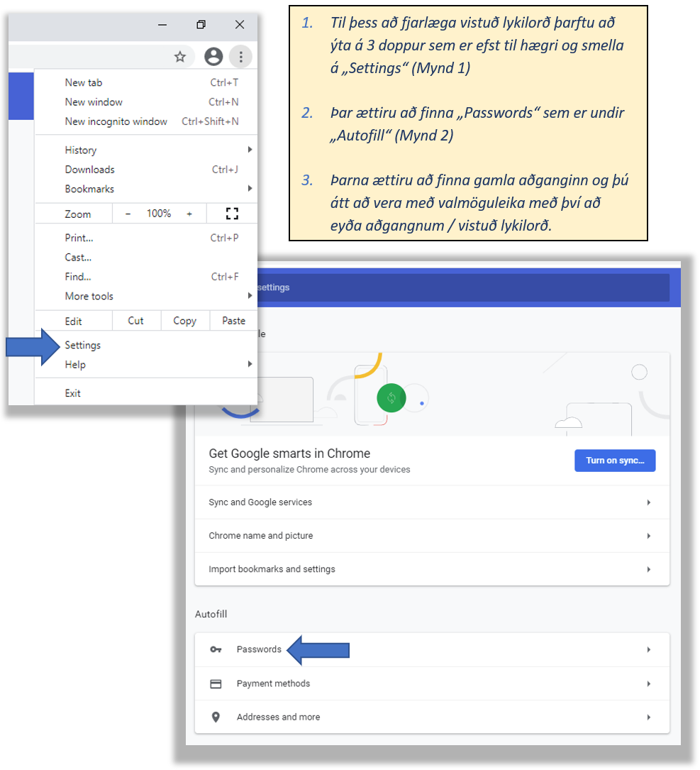
Task: Click the fullscreen icon in Zoom row
Action: coord(232,214)
